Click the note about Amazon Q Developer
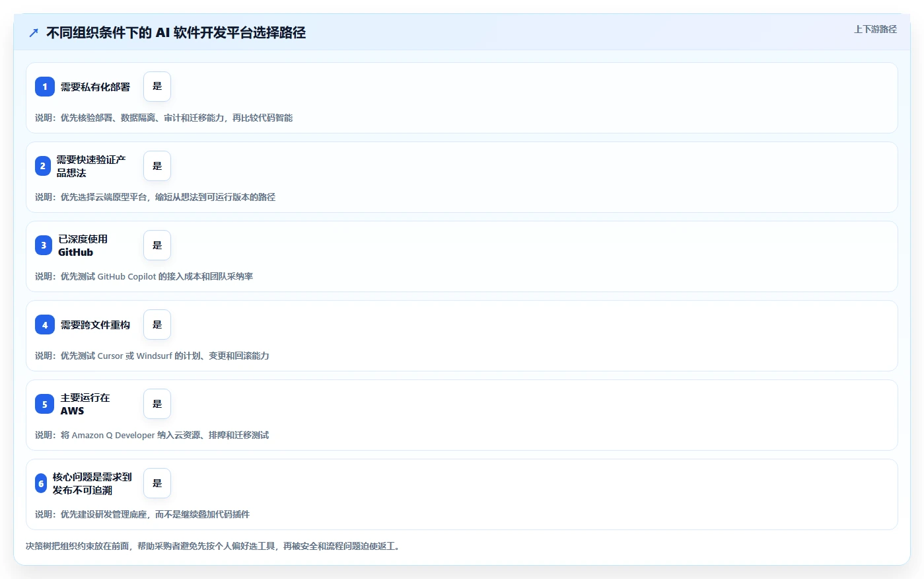The height and width of the screenshot is (579, 924). point(152,435)
